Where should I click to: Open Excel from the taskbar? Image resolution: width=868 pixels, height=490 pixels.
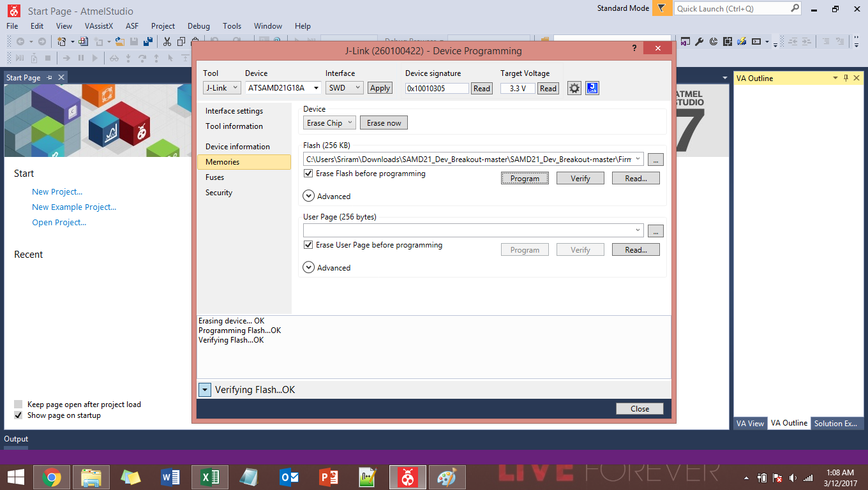click(x=210, y=477)
